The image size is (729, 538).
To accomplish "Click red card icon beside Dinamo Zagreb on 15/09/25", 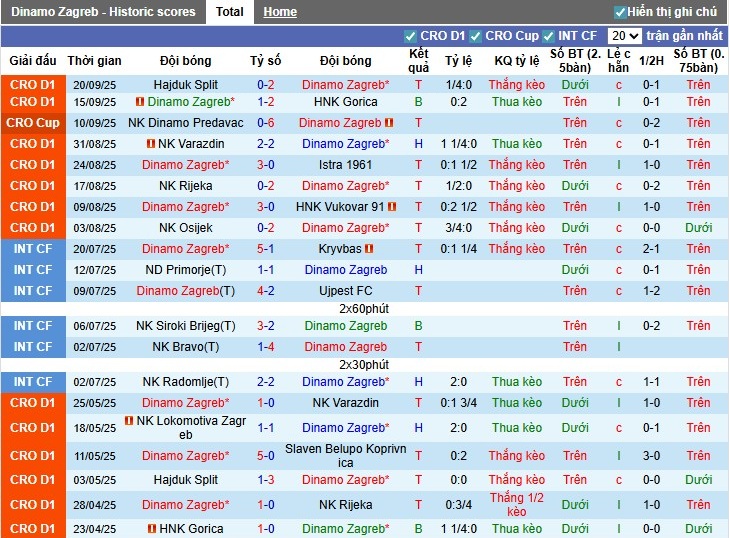I will 140,102.
